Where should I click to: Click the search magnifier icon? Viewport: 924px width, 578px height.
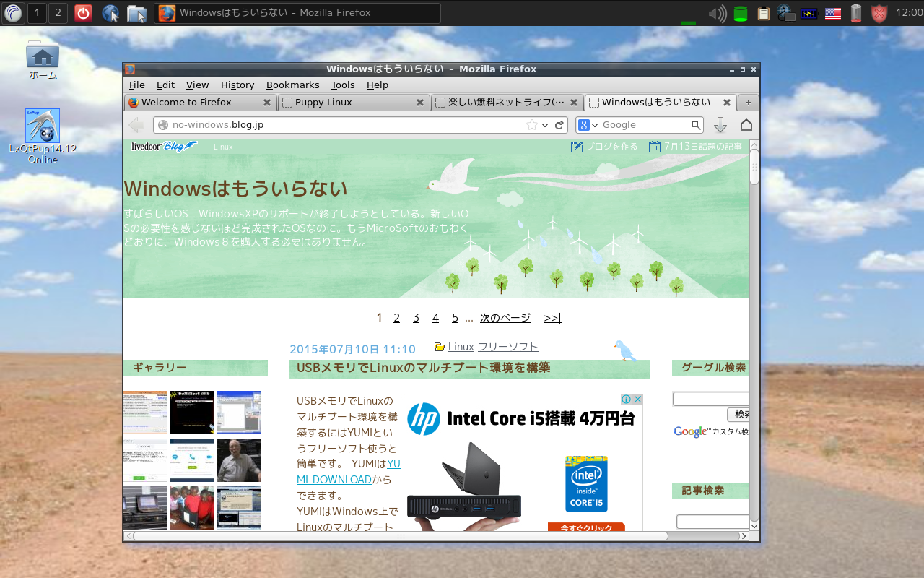click(696, 125)
